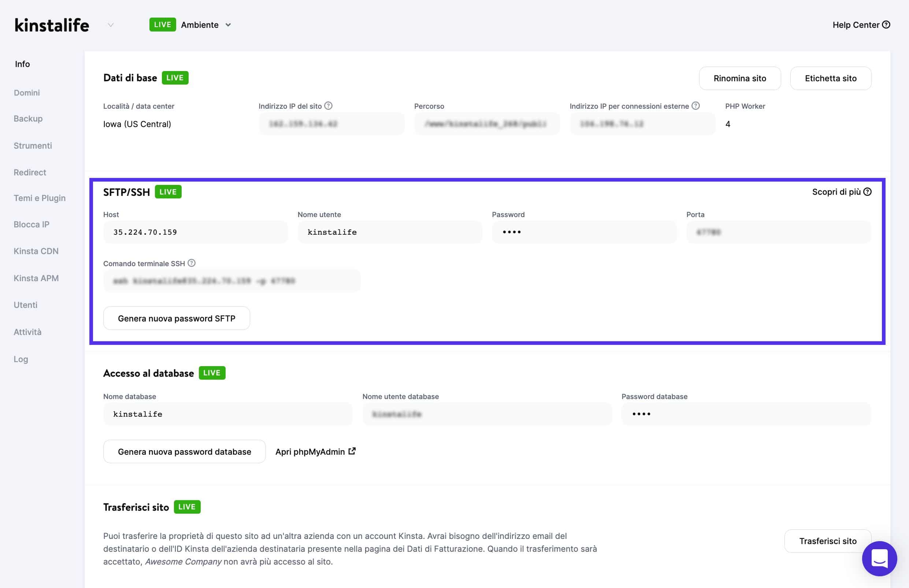The height and width of the screenshot is (588, 909).
Task: Open the Scopri di più help icon
Action: pyautogui.click(x=867, y=192)
